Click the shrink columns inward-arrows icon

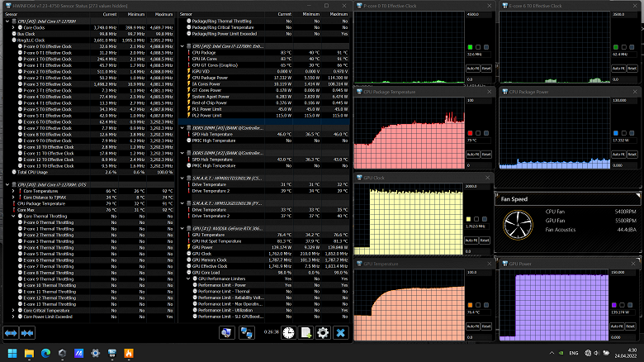click(x=27, y=333)
